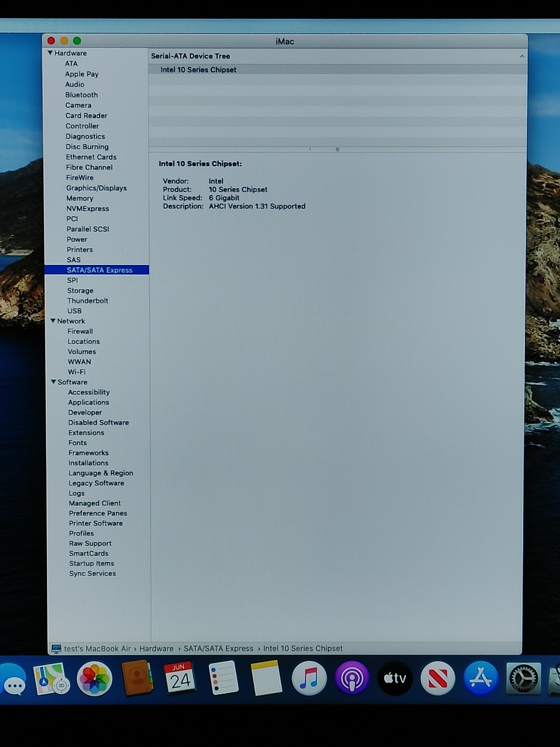560x747 pixels.
Task: Select Disabled Software entry
Action: click(98, 423)
